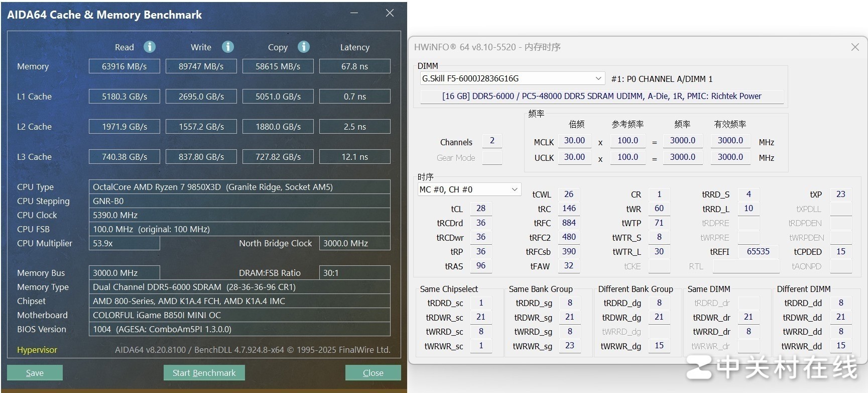868x393 pixels.
Task: Click the CPU FSB value 100.0 MHz
Action: (x=239, y=229)
